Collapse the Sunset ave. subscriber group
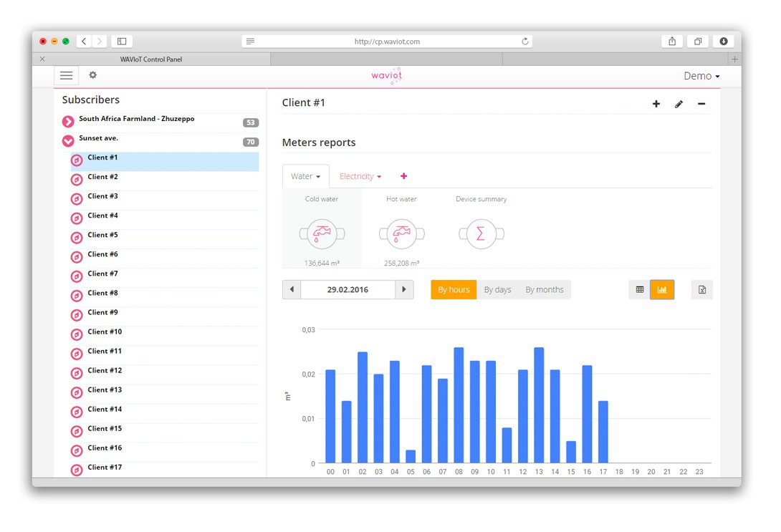Screen dimensions: 781x532 [x=68, y=141]
